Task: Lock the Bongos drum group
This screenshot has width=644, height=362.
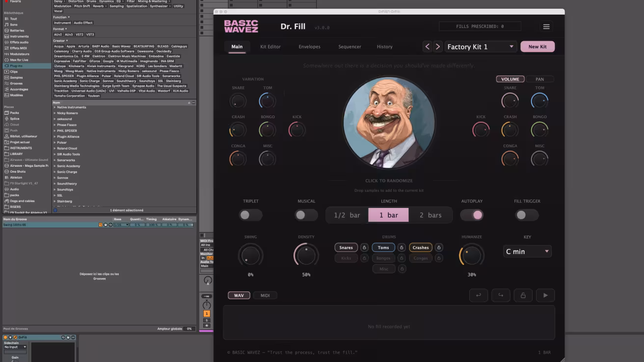Action: 402,258
